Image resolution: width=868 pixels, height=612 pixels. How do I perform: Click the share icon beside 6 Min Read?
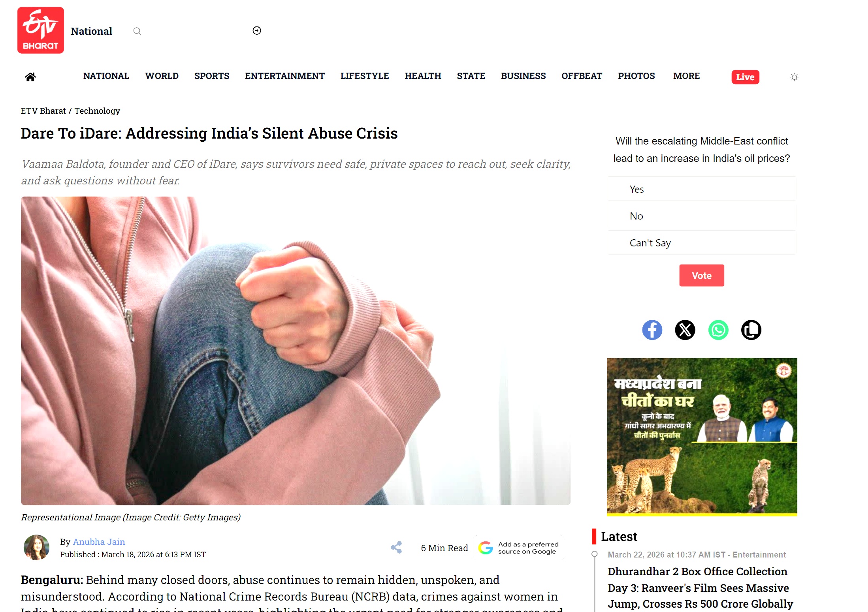(396, 547)
